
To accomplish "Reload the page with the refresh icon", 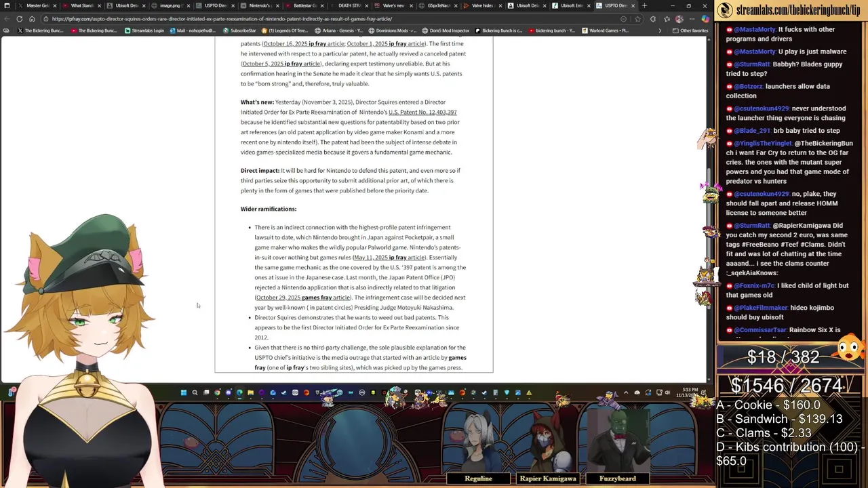I will pos(19,19).
